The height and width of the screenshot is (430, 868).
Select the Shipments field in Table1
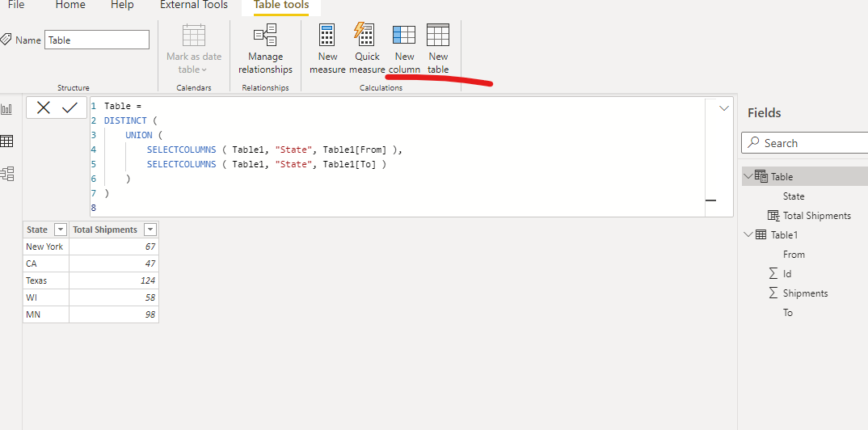(805, 293)
